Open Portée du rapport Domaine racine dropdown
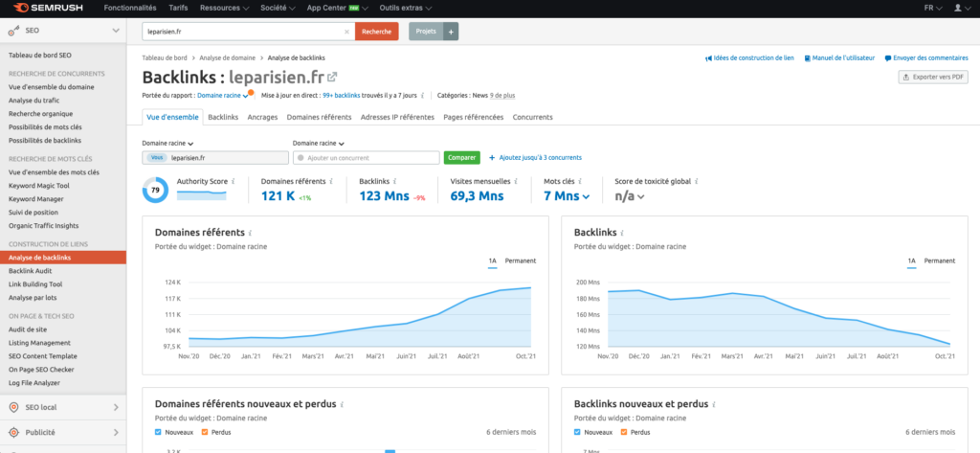This screenshot has width=980, height=453. [x=223, y=96]
